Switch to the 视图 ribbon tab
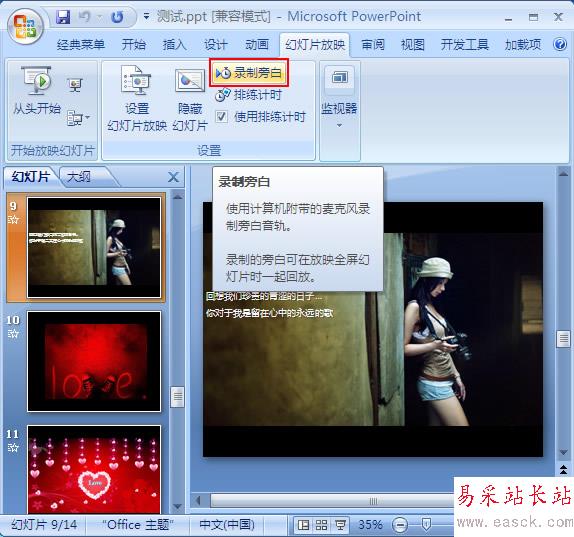 pos(413,45)
